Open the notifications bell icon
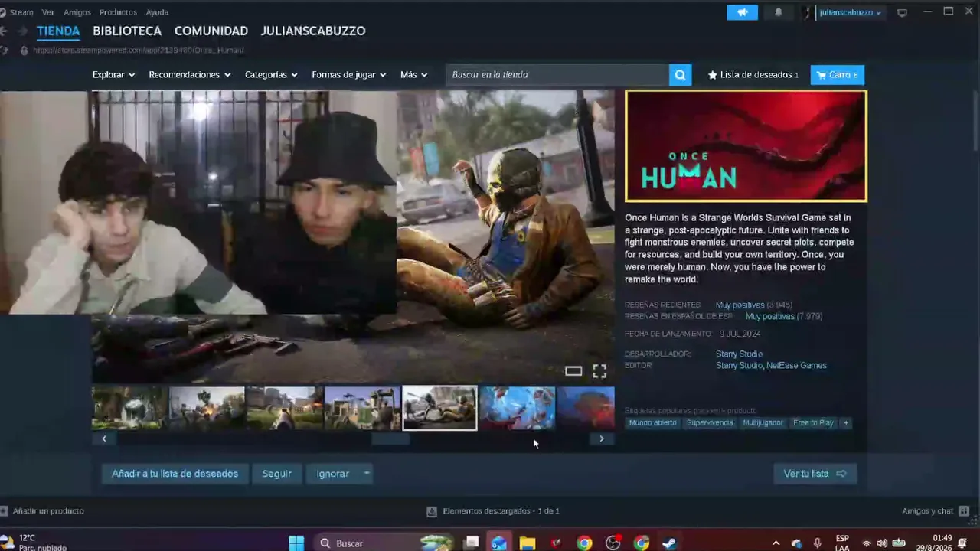The width and height of the screenshot is (980, 551). pos(779,12)
